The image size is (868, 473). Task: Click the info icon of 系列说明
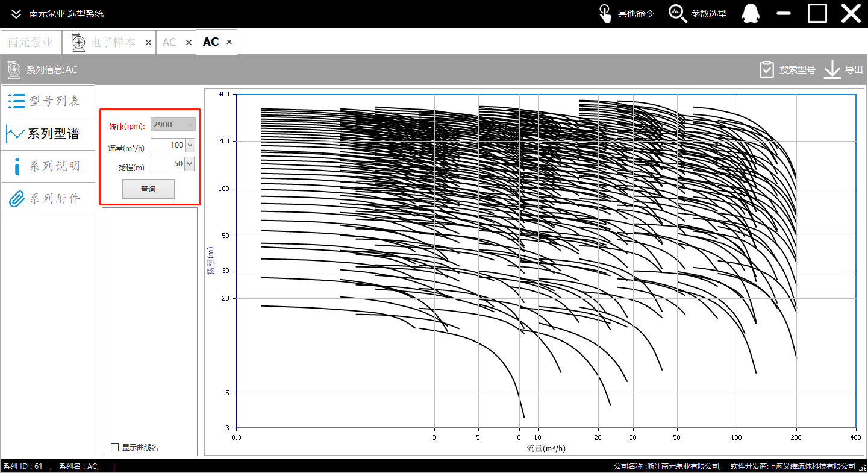[17, 166]
